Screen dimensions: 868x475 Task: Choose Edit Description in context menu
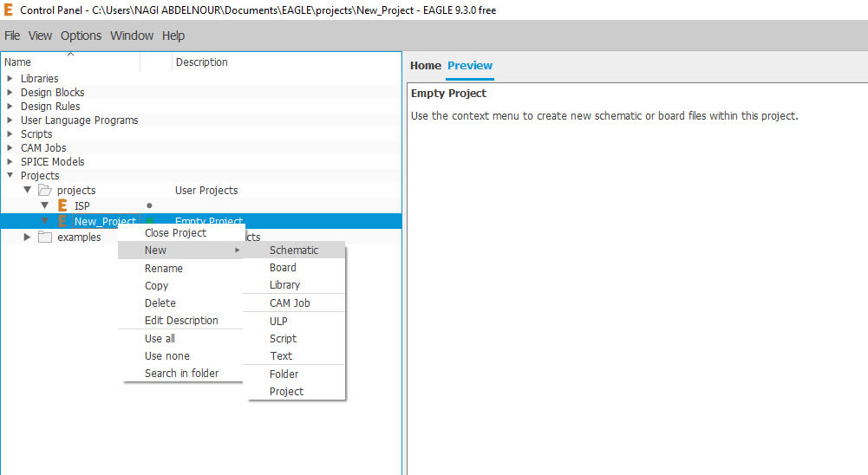tap(181, 321)
